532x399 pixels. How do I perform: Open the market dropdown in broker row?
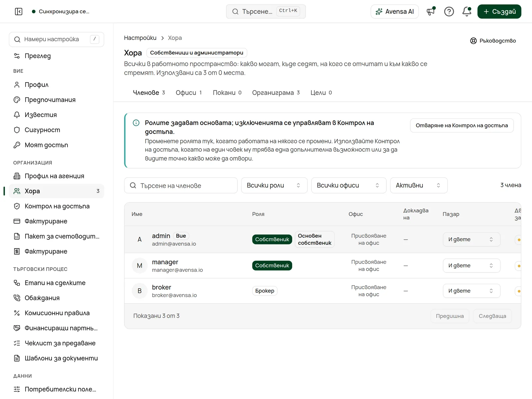click(471, 291)
